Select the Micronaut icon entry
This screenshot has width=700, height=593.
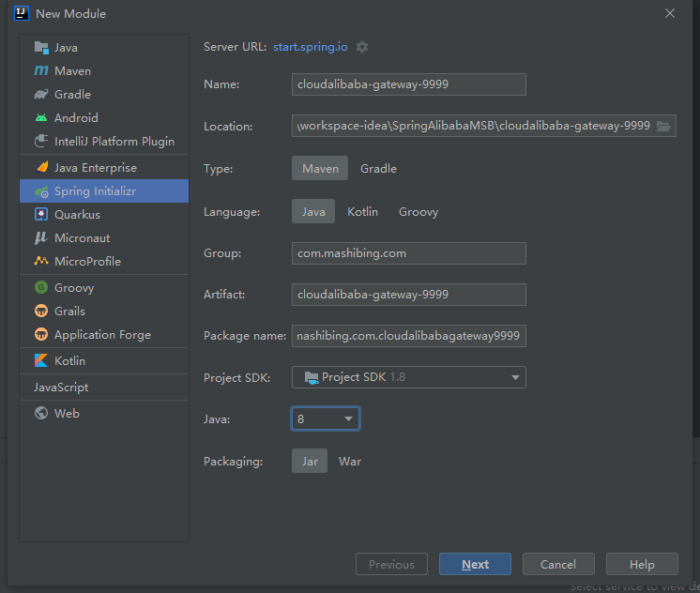41,238
